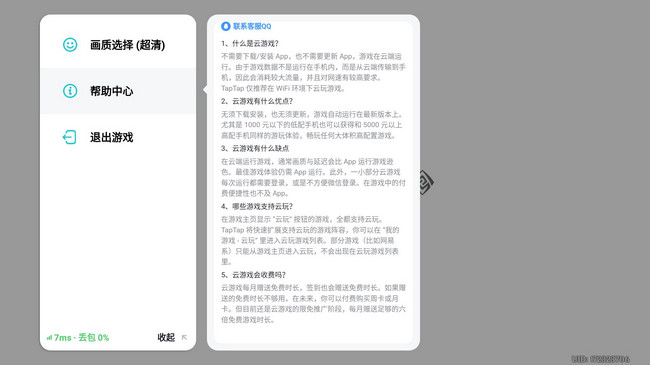Click the exit door arrow icon

[x=69, y=137]
